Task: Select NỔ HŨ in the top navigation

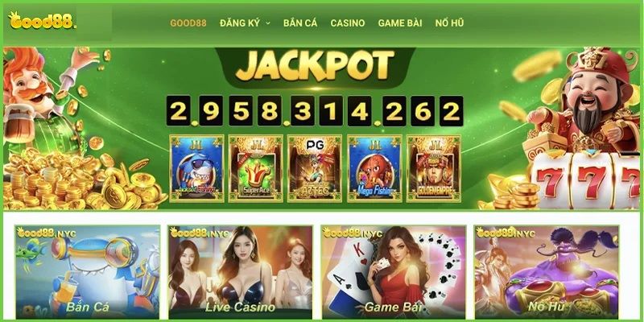Action: click(x=449, y=23)
